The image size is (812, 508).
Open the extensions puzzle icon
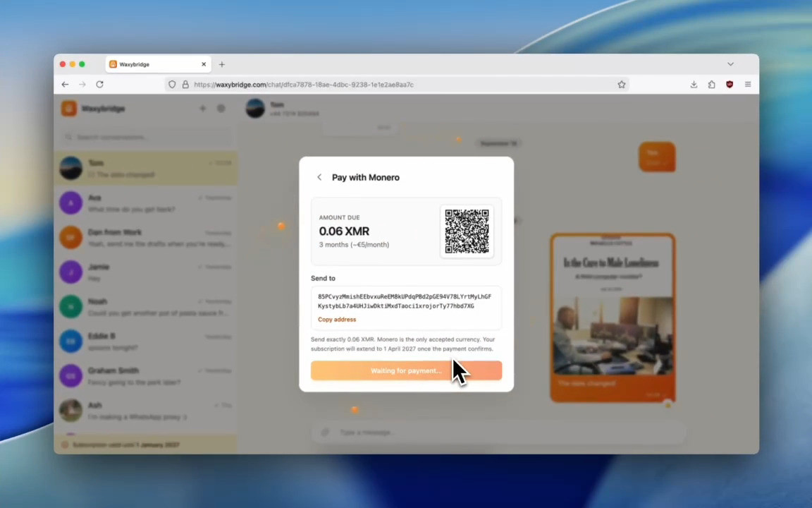point(711,85)
